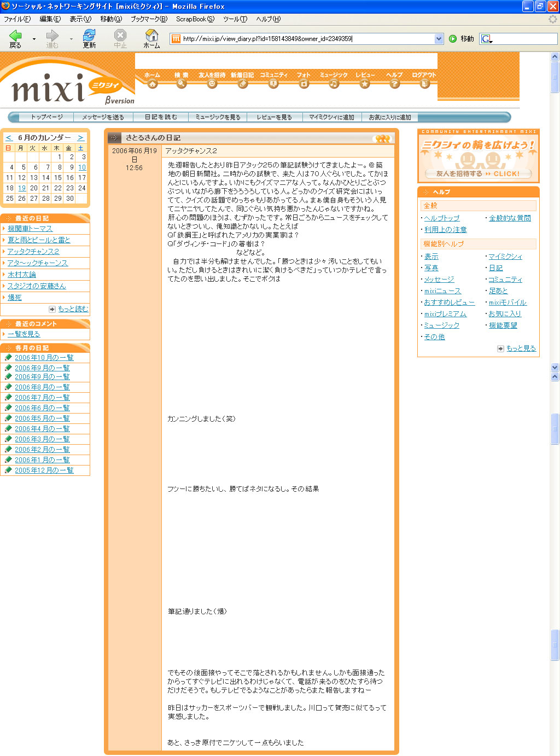This screenshot has width=560, height=756.
Task: Click 友人を招待する CLICK! banner button
Action: (x=478, y=173)
